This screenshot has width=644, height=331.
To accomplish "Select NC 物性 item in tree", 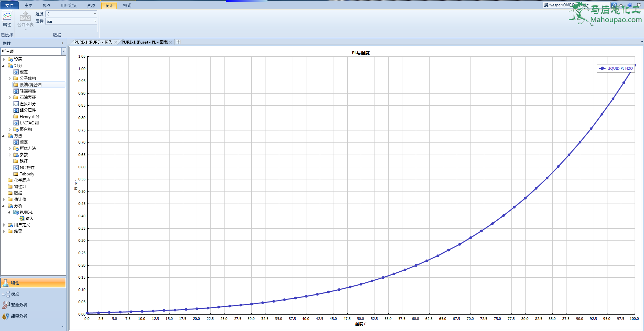I will point(27,168).
